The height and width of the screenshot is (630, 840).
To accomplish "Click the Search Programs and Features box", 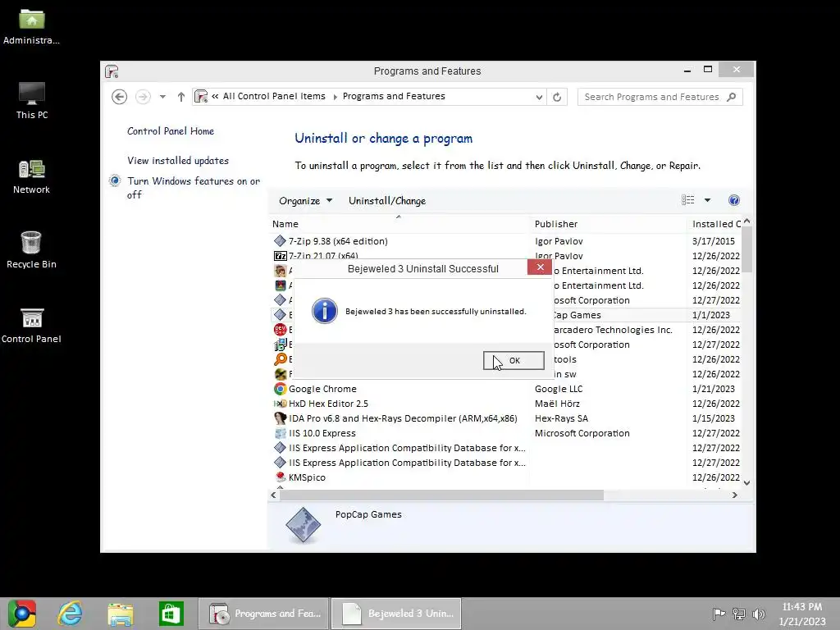I will pyautogui.click(x=660, y=97).
